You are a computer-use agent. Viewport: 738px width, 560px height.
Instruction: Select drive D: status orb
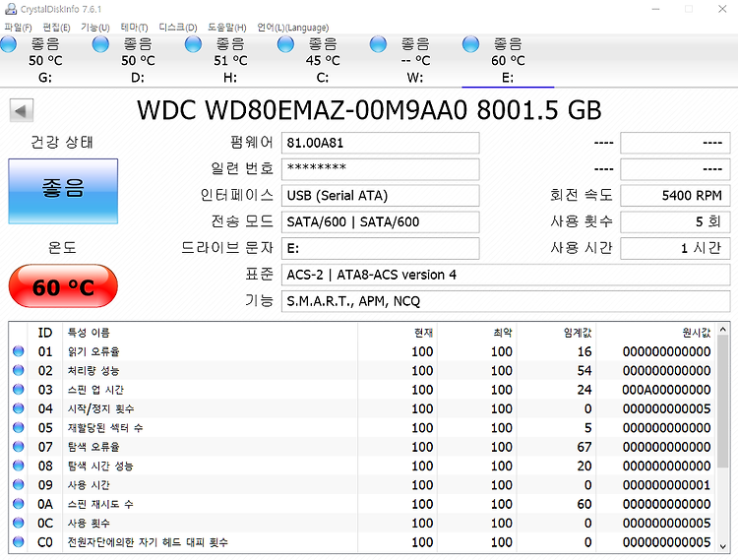[100, 44]
